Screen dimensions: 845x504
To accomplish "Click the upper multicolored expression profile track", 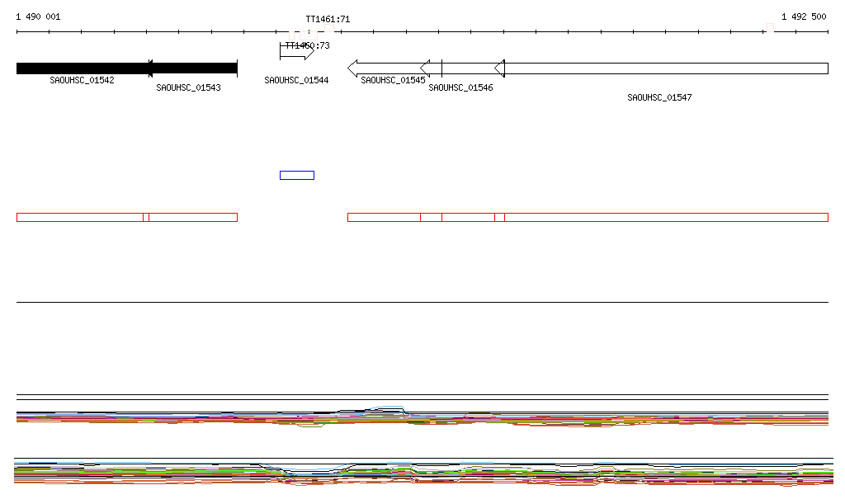I will (422, 417).
